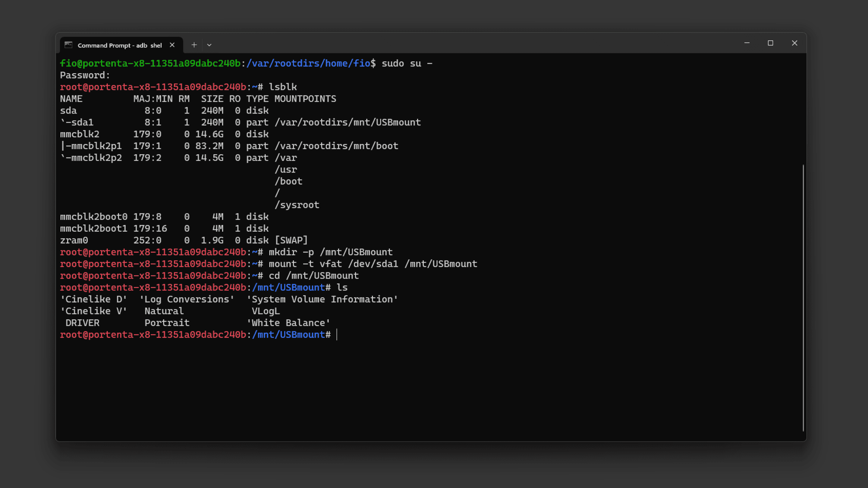The image size is (868, 488).
Task: Click the [SWAP] mountpoint of zram0
Action: tap(291, 240)
